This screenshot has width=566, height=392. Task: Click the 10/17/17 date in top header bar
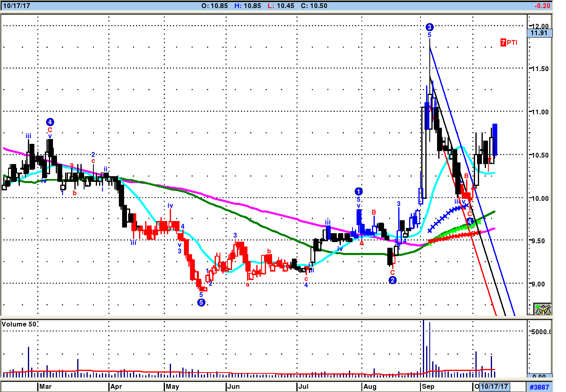point(17,6)
